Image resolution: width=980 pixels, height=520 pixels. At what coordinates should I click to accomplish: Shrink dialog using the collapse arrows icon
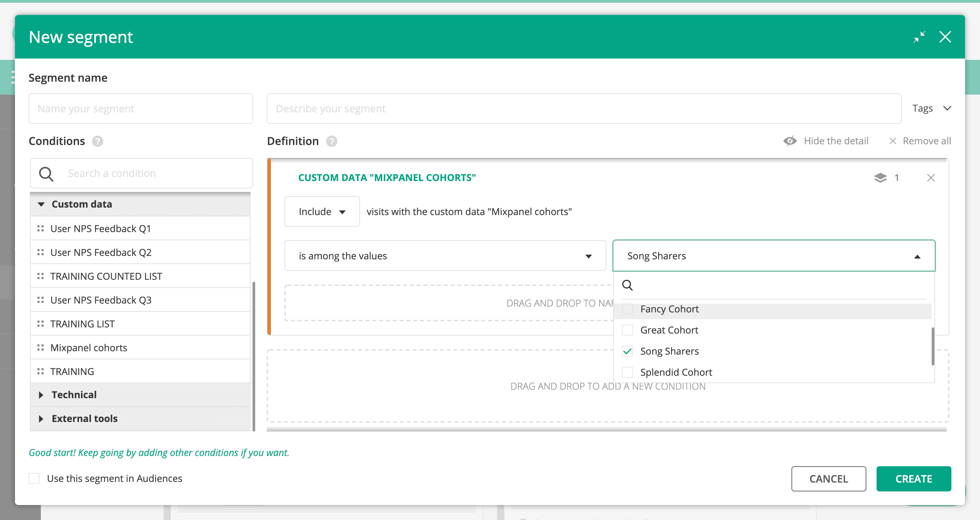(919, 37)
